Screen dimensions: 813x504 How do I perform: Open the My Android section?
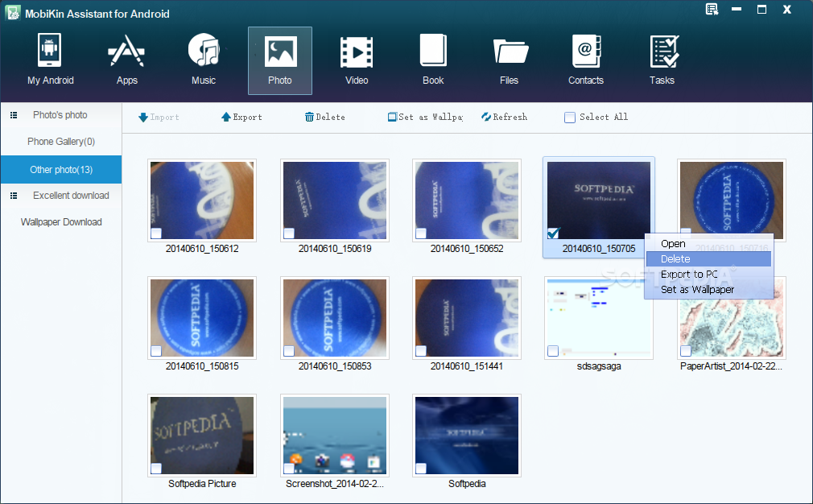(x=50, y=60)
